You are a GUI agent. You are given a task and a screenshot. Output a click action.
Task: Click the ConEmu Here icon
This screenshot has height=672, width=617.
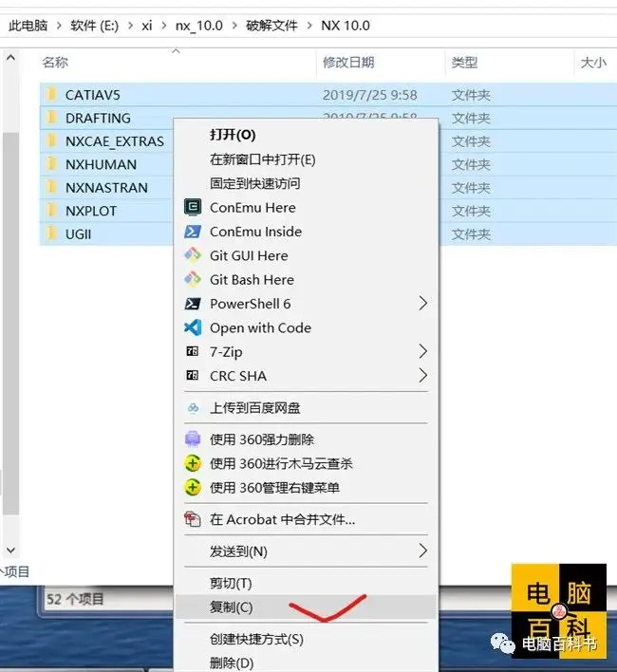click(193, 207)
